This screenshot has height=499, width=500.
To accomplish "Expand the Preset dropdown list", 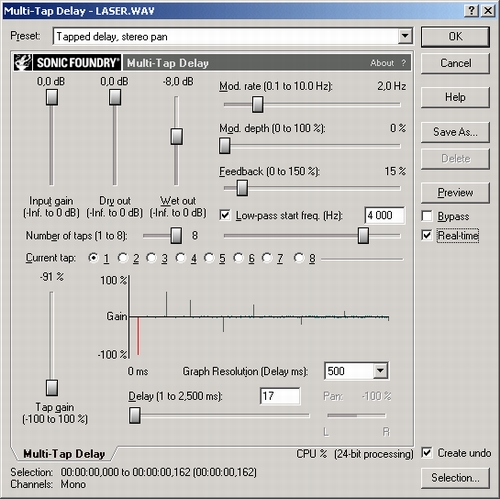I will click(x=405, y=36).
